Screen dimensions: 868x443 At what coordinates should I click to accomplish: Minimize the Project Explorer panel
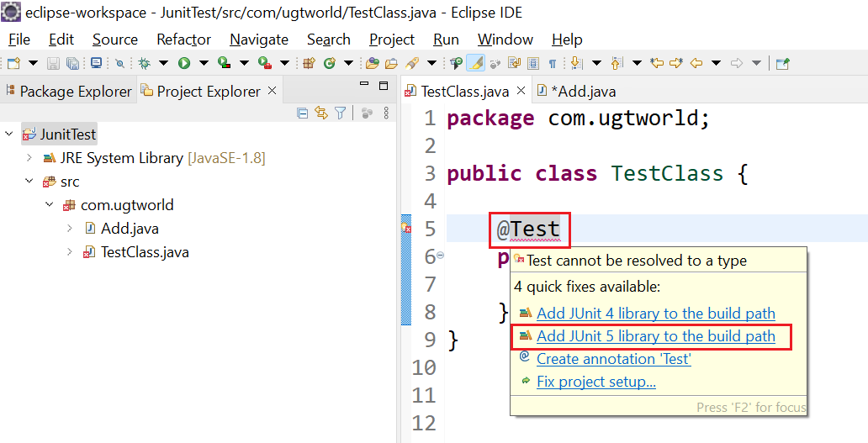pyautogui.click(x=363, y=84)
